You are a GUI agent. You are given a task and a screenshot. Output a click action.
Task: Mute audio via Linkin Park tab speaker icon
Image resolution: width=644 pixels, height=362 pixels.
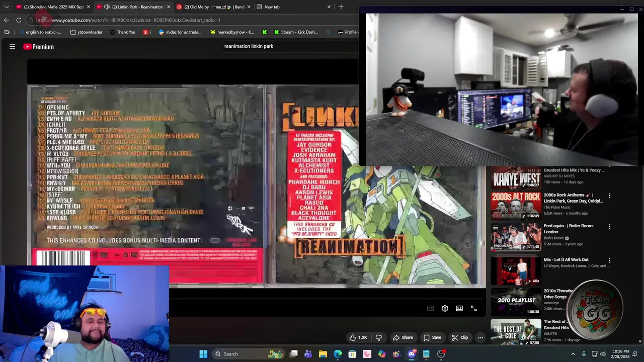coord(107,7)
